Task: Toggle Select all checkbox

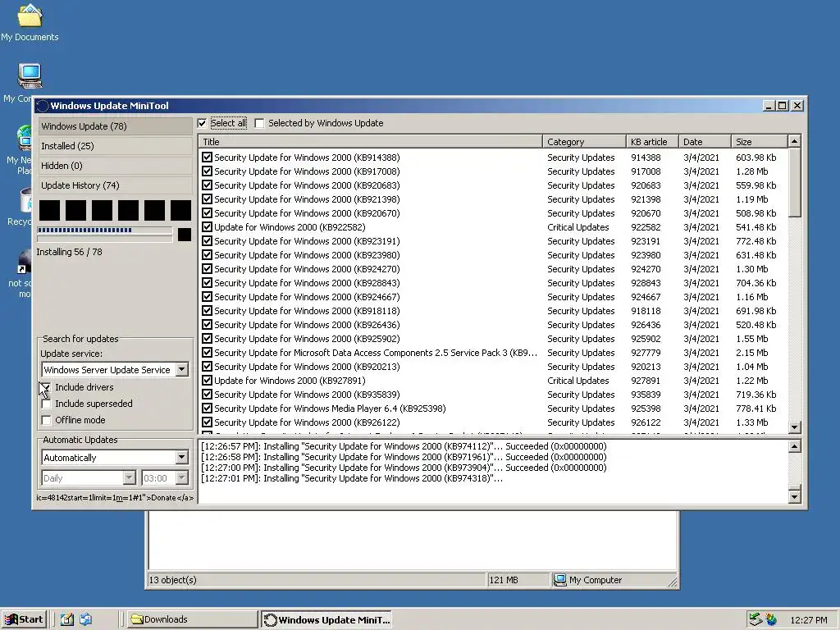Action: pos(203,123)
